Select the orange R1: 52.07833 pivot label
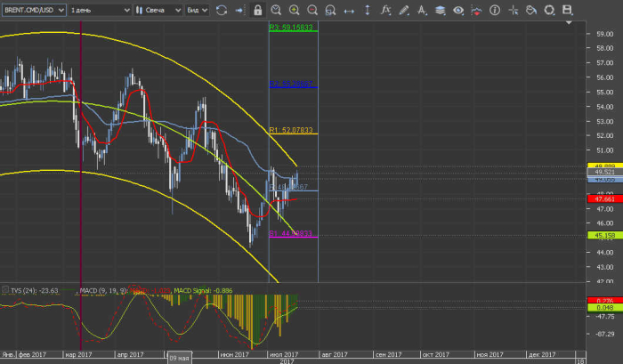The height and width of the screenshot is (364, 623). pos(291,130)
